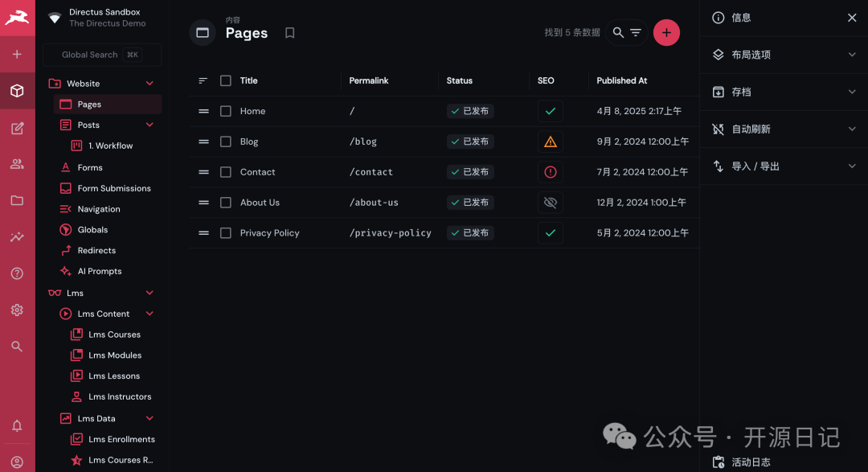
Task: Open the Lms Instructors collection
Action: [x=113, y=396]
